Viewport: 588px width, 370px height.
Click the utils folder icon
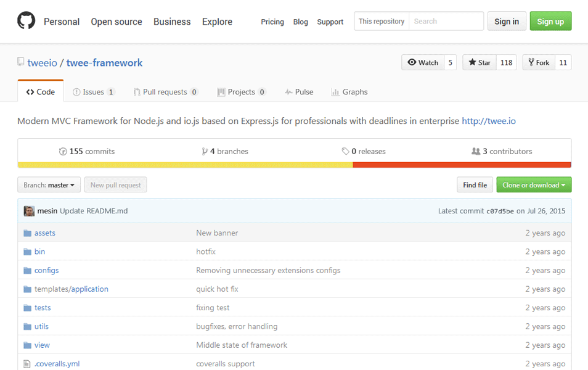pos(27,326)
